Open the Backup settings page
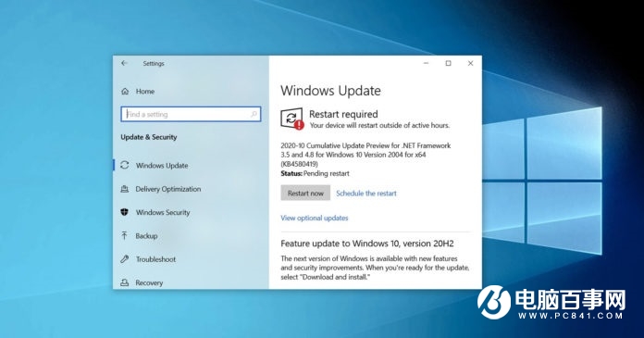Viewport: 644px width, 338px height. pos(146,236)
